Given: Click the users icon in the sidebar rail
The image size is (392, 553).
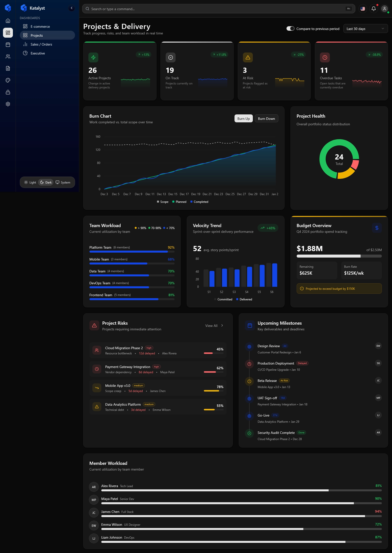Looking at the screenshot, I should 8,56.
